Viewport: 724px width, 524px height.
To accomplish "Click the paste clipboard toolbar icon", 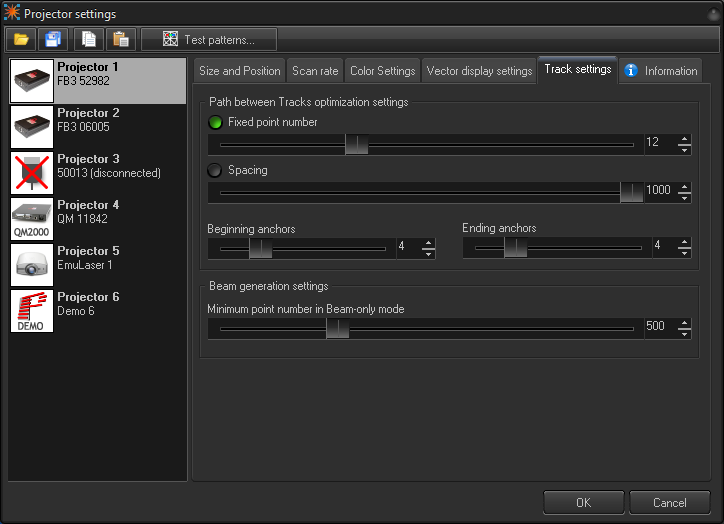I will (x=120, y=40).
